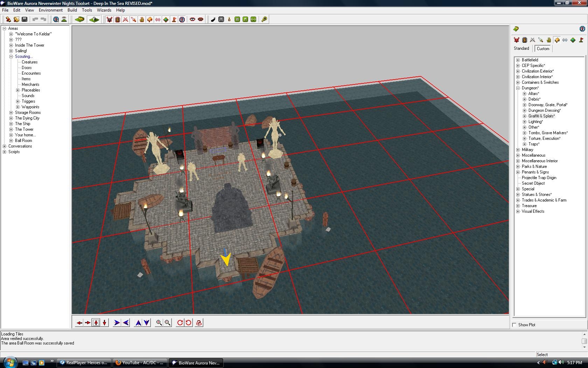The width and height of the screenshot is (588, 368).
Task: Click the red left arrow camera button
Action: click(x=79, y=323)
